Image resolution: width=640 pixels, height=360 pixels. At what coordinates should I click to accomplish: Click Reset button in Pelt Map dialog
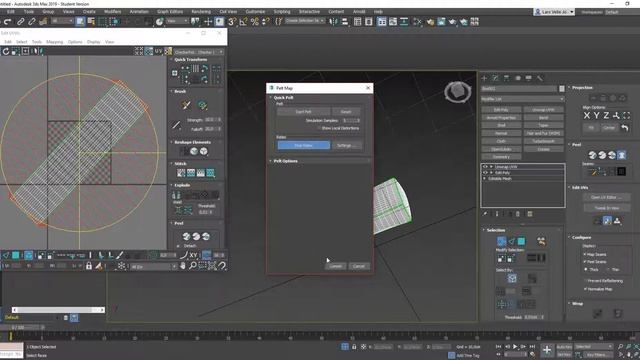click(x=346, y=111)
